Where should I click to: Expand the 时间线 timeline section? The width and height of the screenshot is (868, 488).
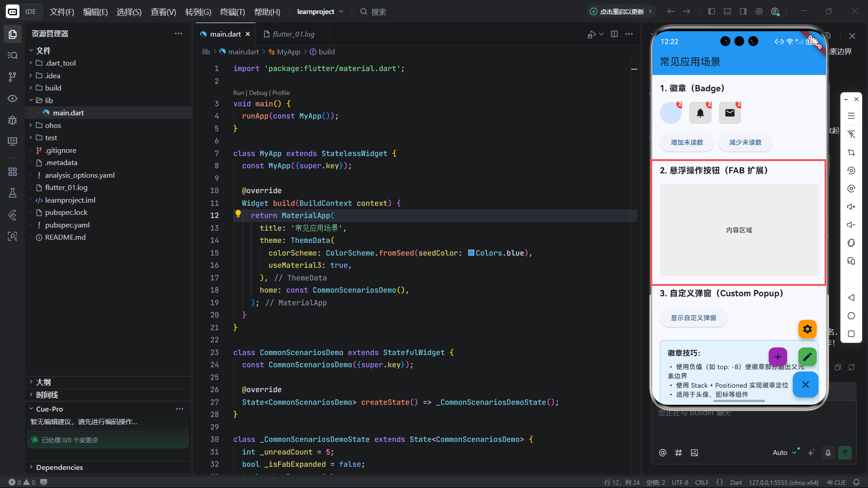point(47,395)
